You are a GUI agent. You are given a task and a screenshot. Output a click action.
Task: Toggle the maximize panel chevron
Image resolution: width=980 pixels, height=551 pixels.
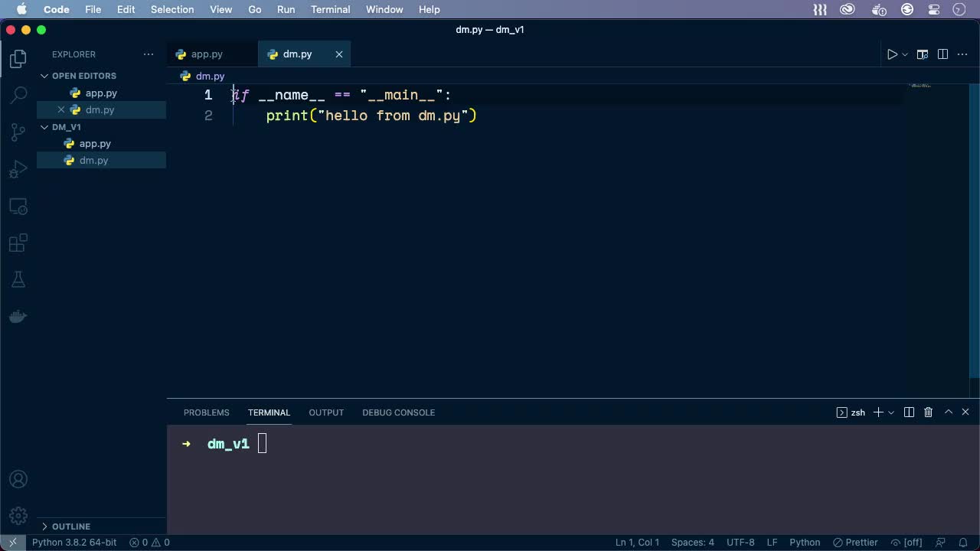pyautogui.click(x=947, y=412)
